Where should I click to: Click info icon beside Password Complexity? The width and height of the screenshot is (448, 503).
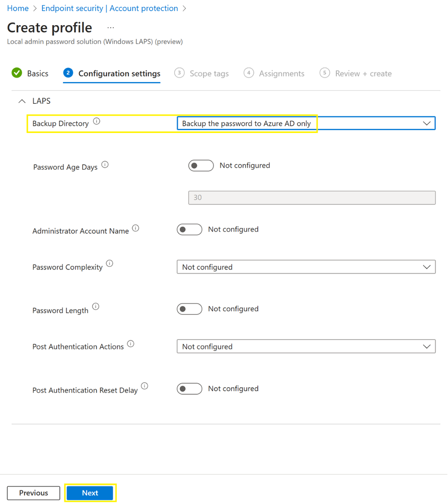click(x=110, y=263)
